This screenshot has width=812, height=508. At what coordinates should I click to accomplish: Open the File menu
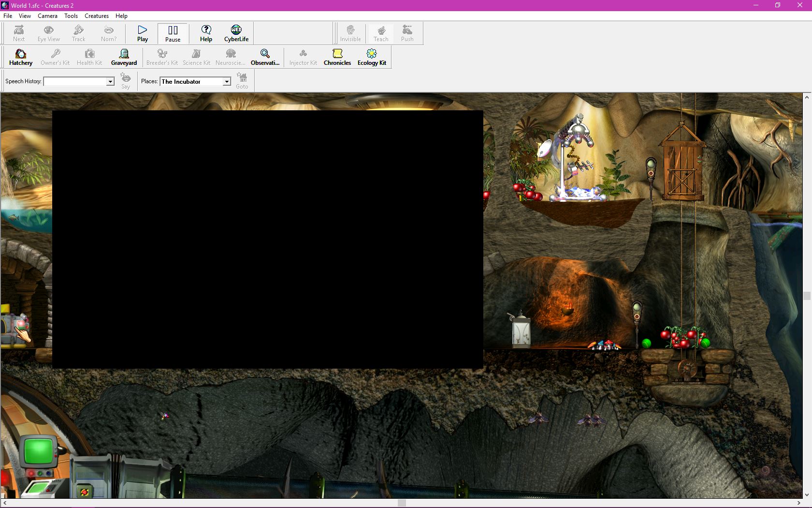click(x=8, y=16)
